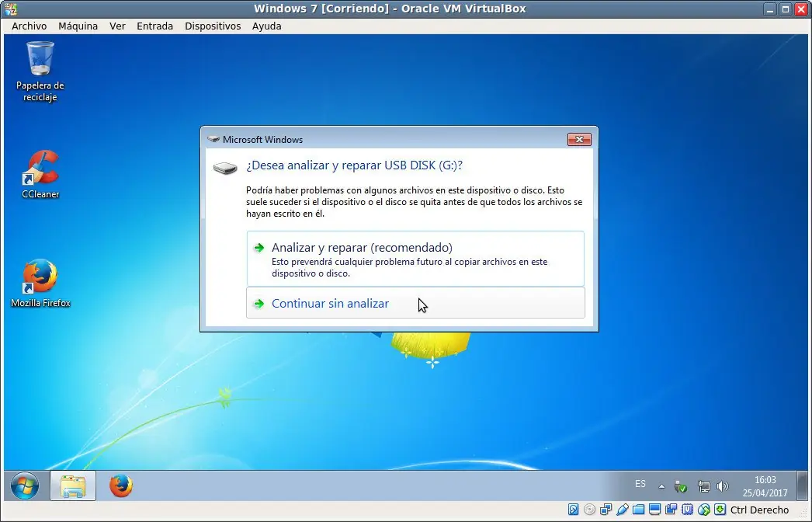Click the VirtualBox optical disk indicator
The height and width of the screenshot is (522, 812).
click(x=589, y=510)
